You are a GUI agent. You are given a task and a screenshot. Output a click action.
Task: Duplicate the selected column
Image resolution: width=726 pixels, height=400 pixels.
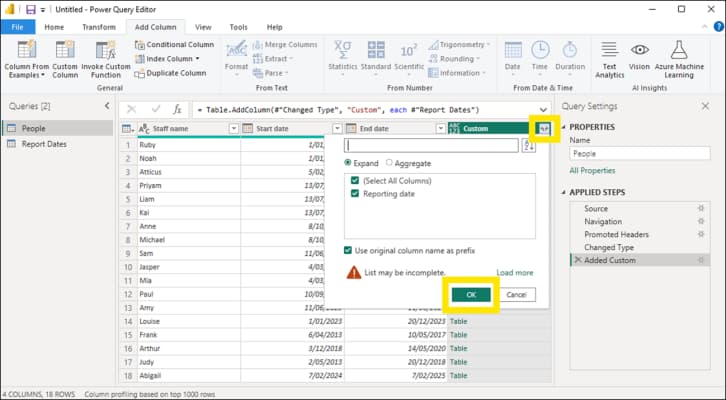pyautogui.click(x=170, y=73)
